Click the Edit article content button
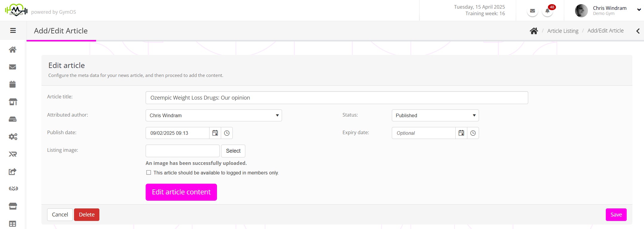This screenshot has height=229, width=644. tap(181, 192)
